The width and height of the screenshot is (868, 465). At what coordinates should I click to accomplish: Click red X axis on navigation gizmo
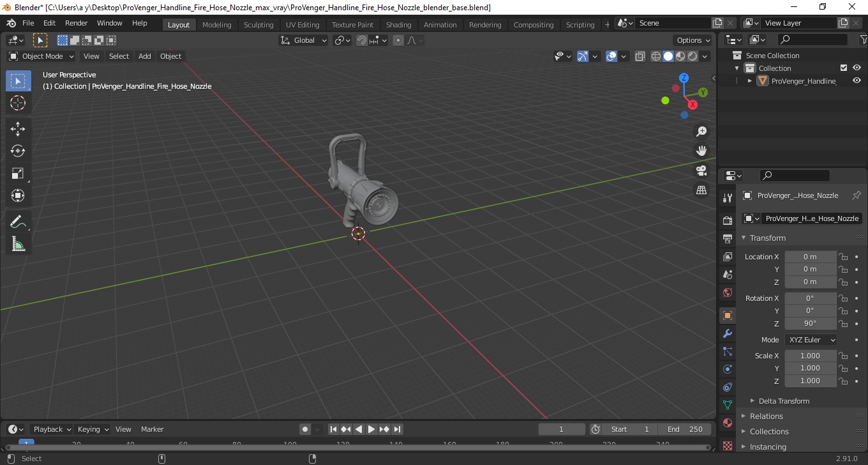pyautogui.click(x=692, y=105)
